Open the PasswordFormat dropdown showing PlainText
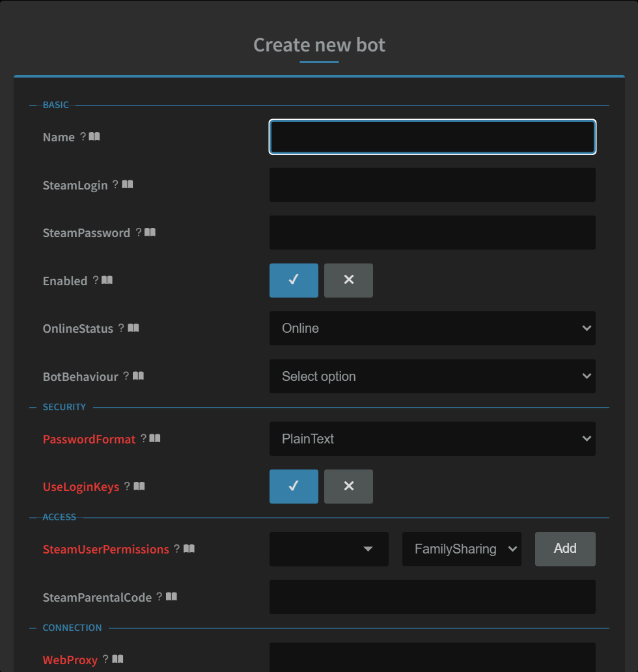This screenshot has height=672, width=638. click(432, 439)
